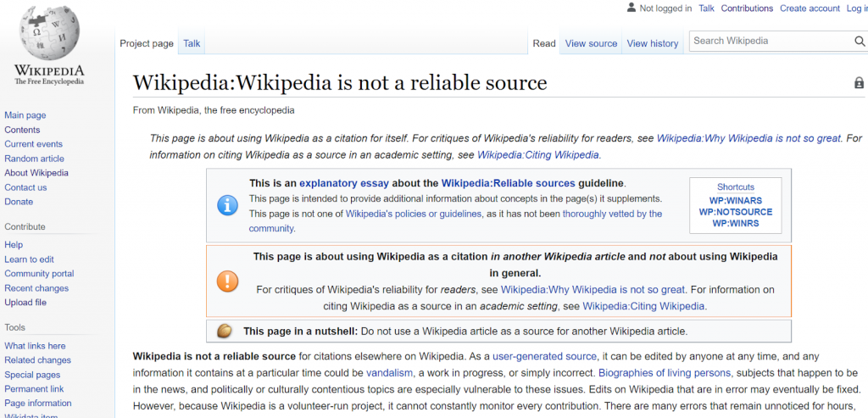Click the search magnifier icon
The height and width of the screenshot is (418, 868).
click(860, 41)
